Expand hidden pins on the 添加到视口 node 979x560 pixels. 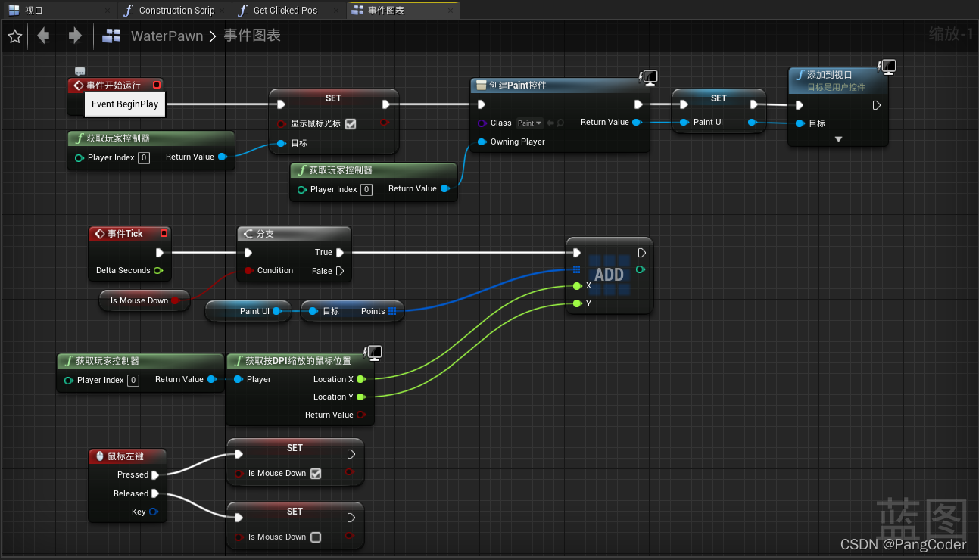point(838,138)
